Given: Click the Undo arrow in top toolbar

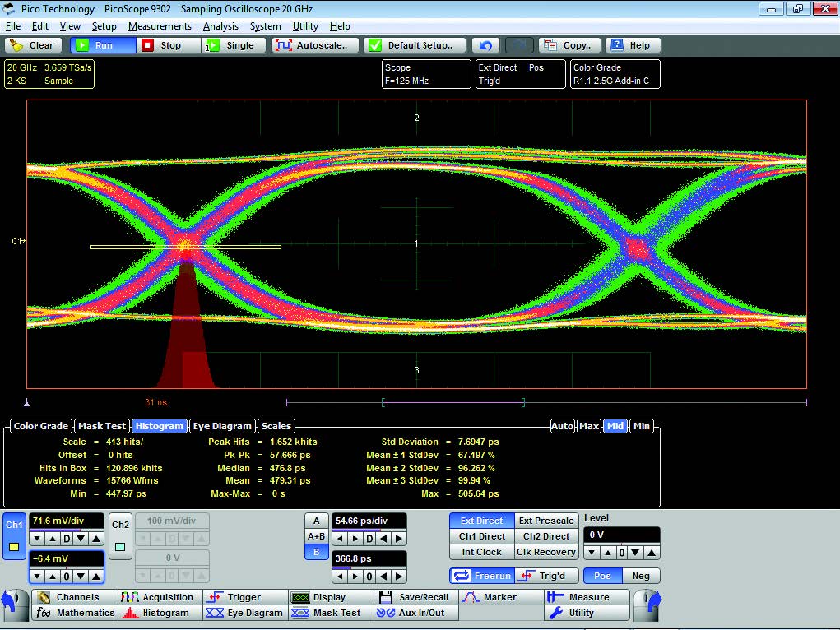Looking at the screenshot, I should point(486,45).
